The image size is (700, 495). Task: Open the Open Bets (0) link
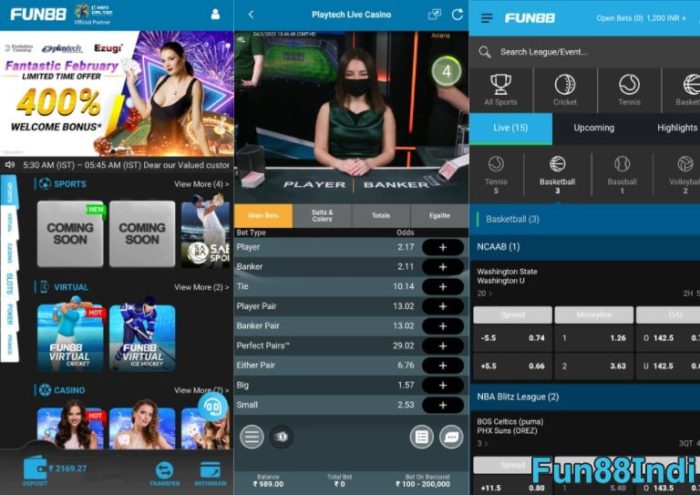coord(620,18)
